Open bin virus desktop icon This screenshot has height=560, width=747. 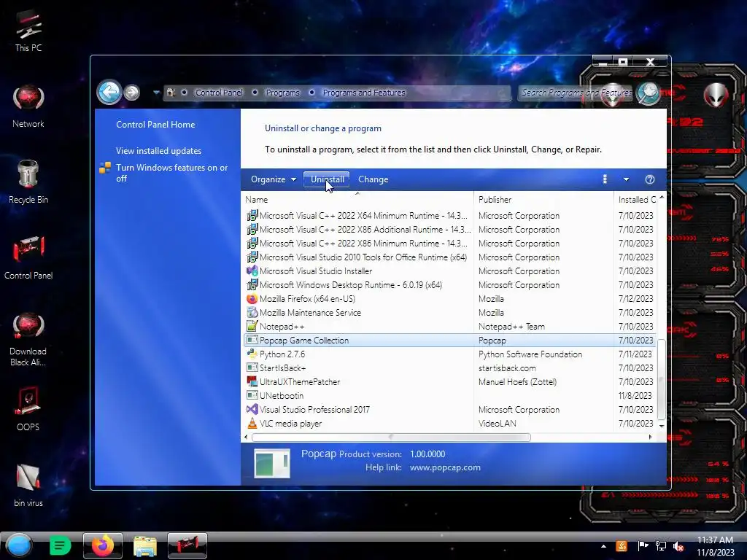tap(28, 486)
